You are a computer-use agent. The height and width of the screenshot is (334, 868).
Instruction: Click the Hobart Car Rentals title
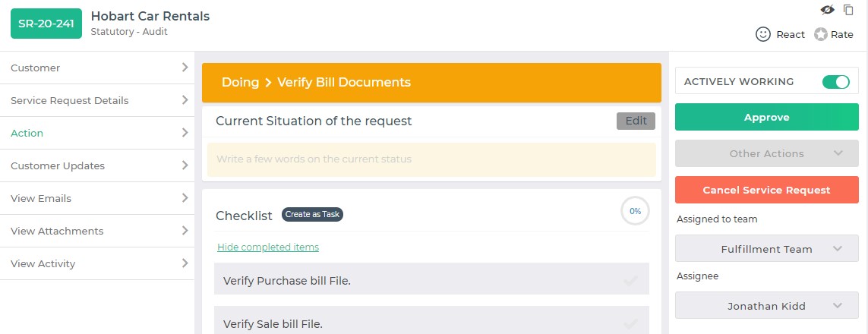pyautogui.click(x=150, y=16)
